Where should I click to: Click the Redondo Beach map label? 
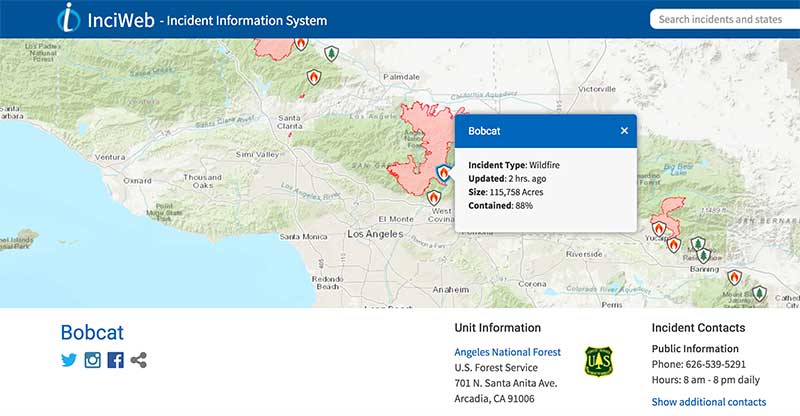coord(328,283)
